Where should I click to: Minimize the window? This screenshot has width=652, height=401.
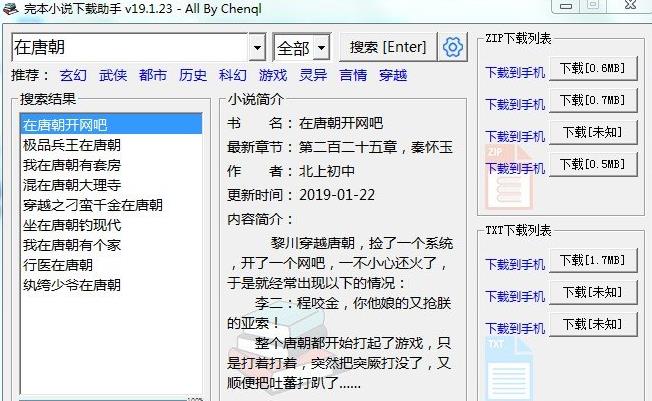[566, 6]
